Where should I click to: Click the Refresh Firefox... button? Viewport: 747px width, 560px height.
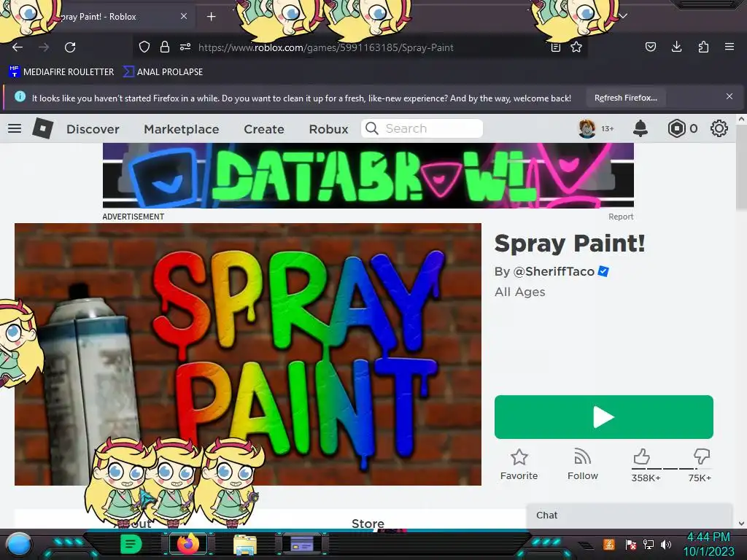pos(625,98)
